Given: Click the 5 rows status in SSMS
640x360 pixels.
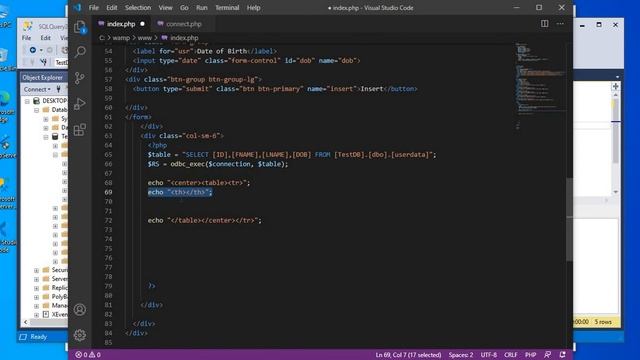Looking at the screenshot, I should pyautogui.click(x=603, y=322).
